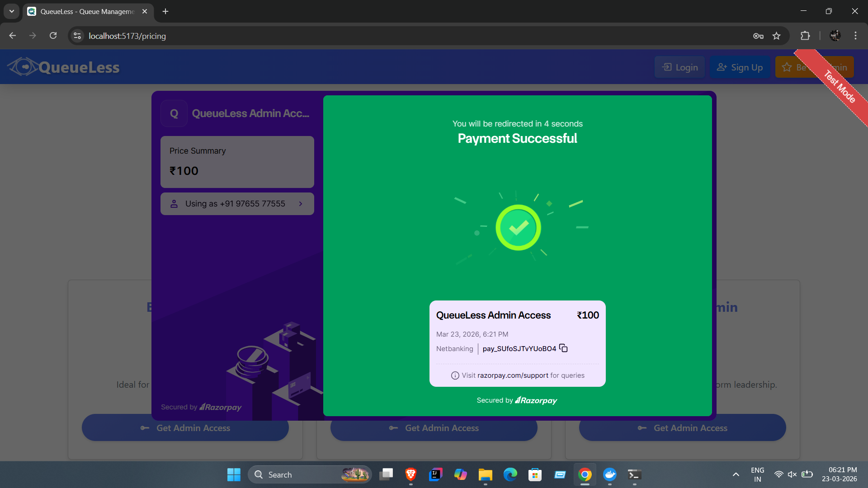Click the Sign Up button in the header
Image resolution: width=868 pixels, height=488 pixels.
740,67
